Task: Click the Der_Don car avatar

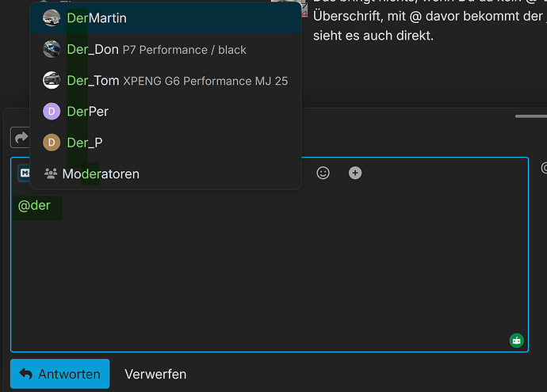Action: [52, 49]
